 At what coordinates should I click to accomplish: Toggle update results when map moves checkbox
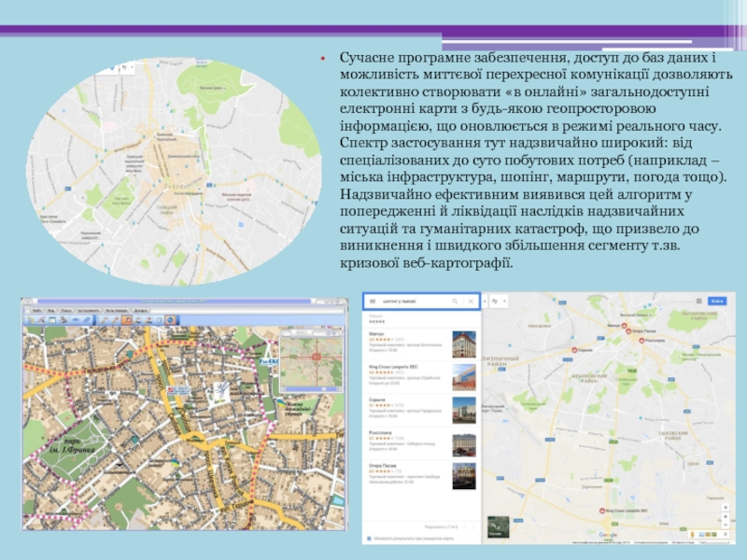pos(370,539)
